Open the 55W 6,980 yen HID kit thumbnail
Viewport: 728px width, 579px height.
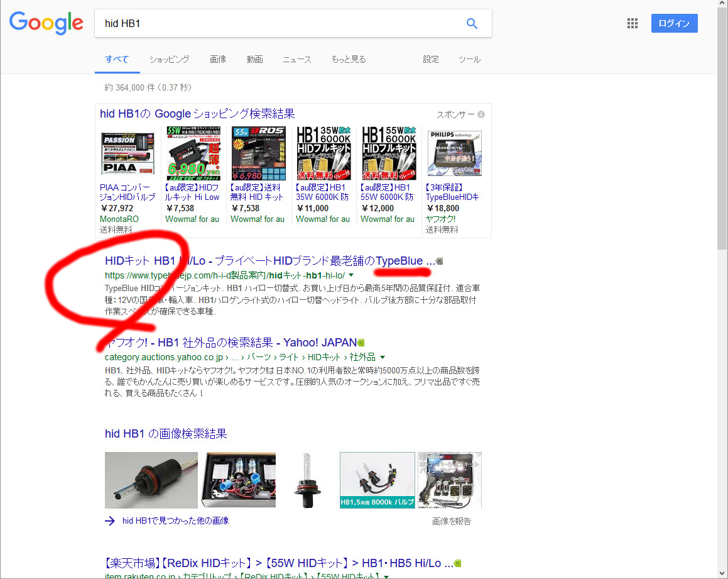[x=193, y=153]
